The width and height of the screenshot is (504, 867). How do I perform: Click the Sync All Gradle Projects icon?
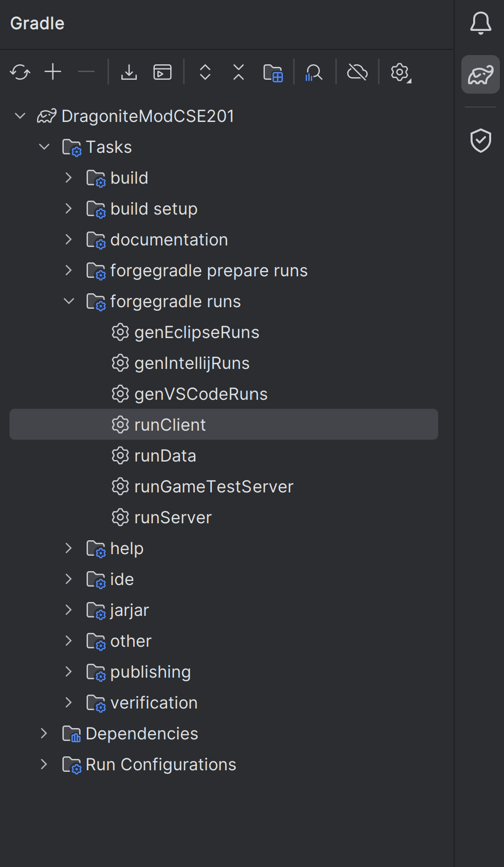[20, 73]
